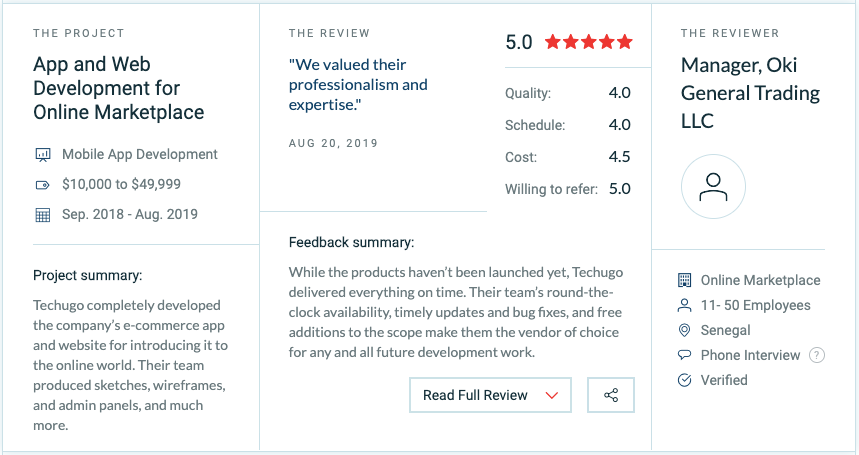The height and width of the screenshot is (455, 859).
Task: Click the Online Marketplace industry building icon
Action: click(x=685, y=281)
